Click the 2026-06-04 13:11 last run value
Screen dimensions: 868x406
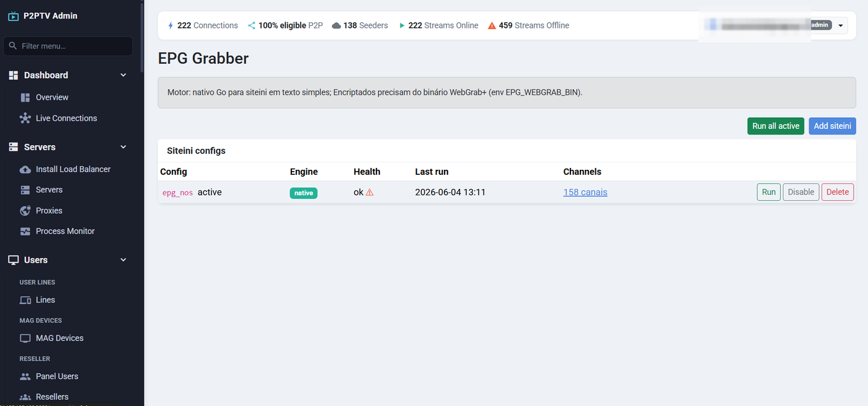point(450,192)
